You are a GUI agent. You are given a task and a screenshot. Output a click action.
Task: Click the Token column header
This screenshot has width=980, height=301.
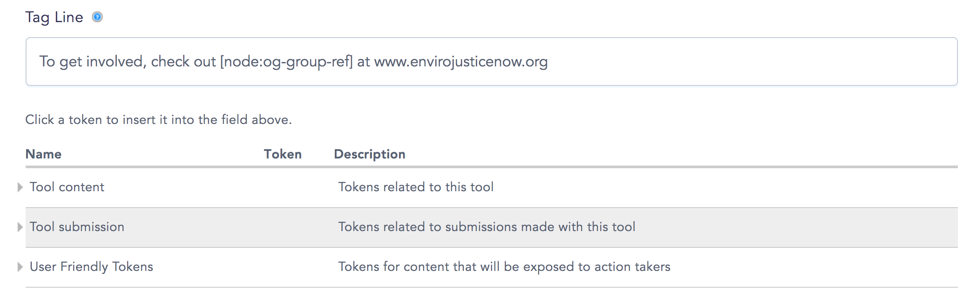[x=283, y=154]
